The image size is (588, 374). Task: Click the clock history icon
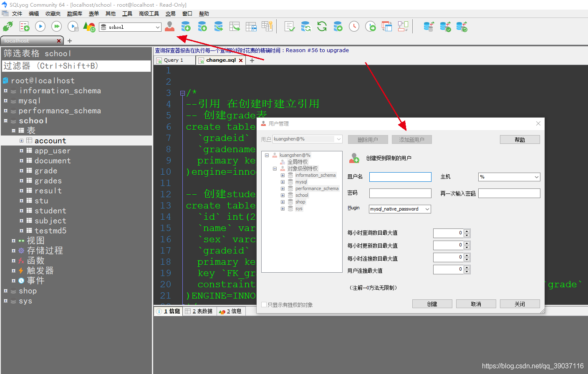click(x=354, y=27)
